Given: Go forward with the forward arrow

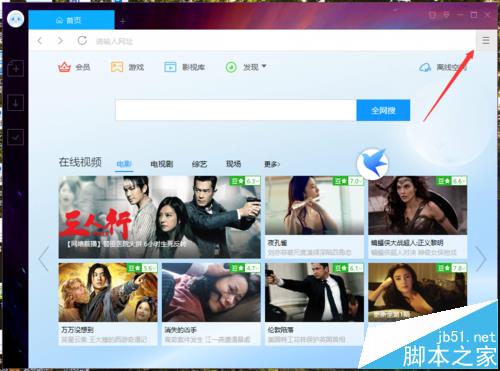Looking at the screenshot, I should pyautogui.click(x=60, y=41).
